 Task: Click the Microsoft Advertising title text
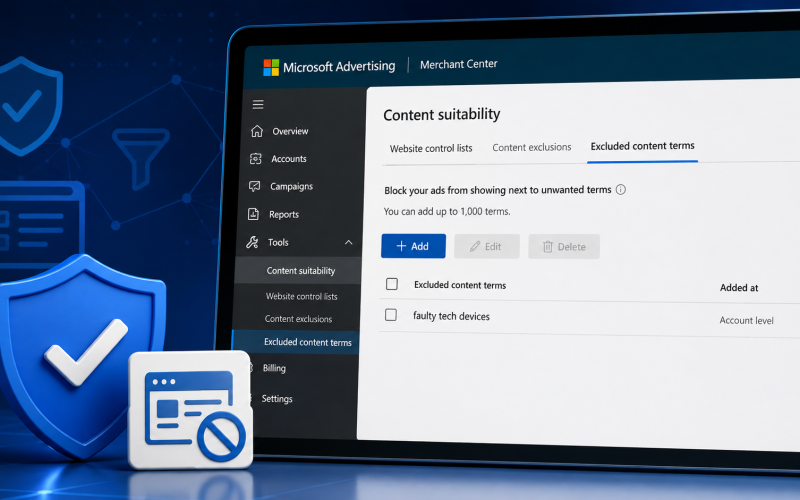[x=339, y=66]
